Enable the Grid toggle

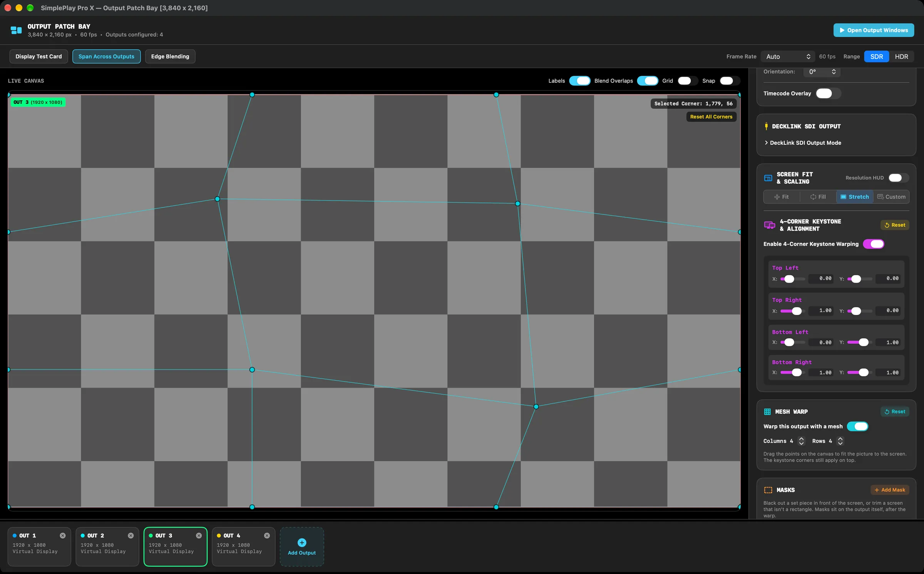point(687,81)
